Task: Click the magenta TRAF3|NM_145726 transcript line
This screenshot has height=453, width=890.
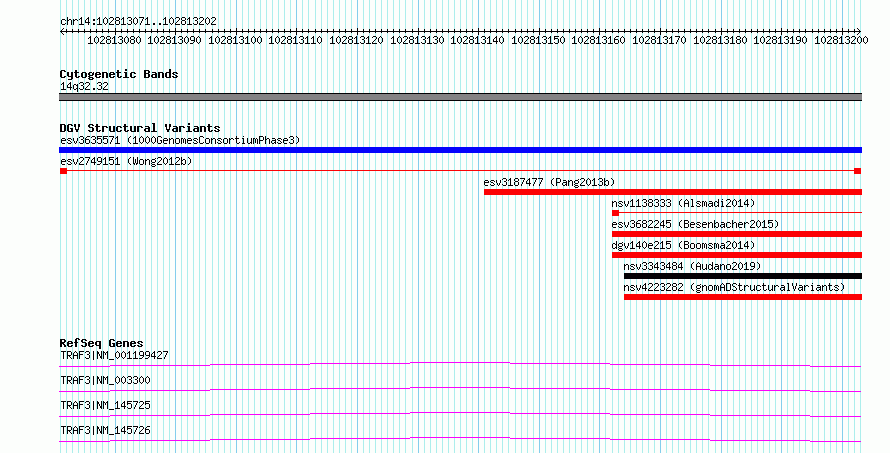Action: click(x=460, y=439)
